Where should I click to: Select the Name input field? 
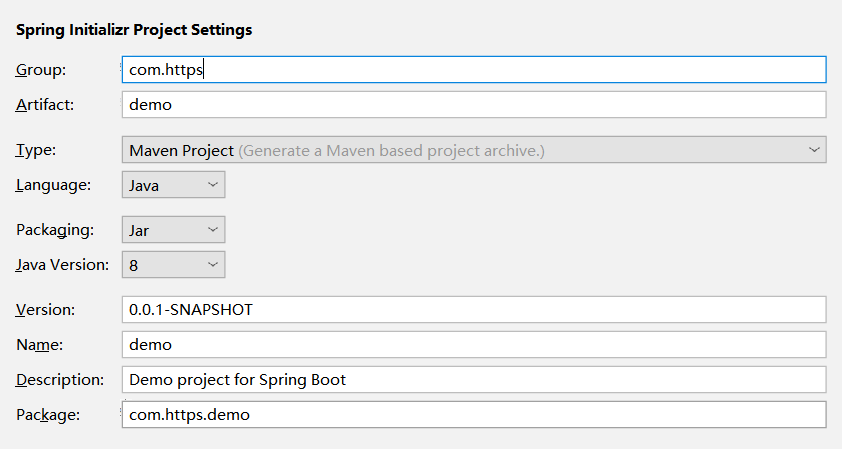pos(473,344)
